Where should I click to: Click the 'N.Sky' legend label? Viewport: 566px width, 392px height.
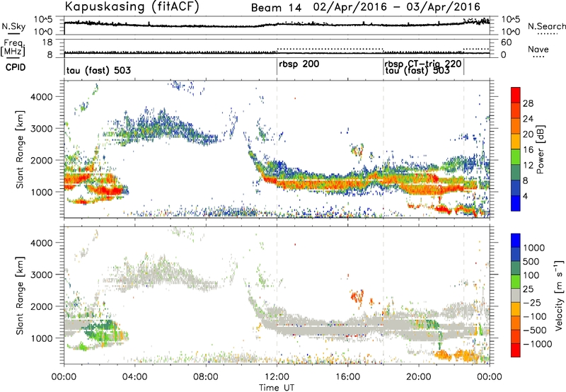click(x=13, y=26)
